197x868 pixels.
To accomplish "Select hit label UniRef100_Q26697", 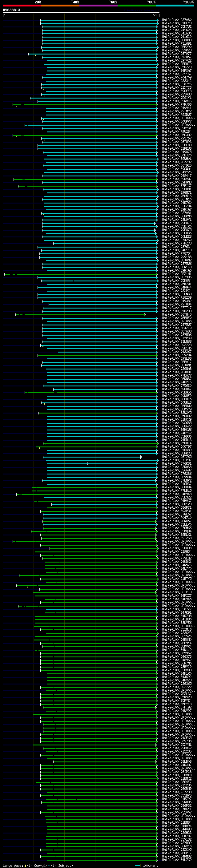I will [176, 470].
